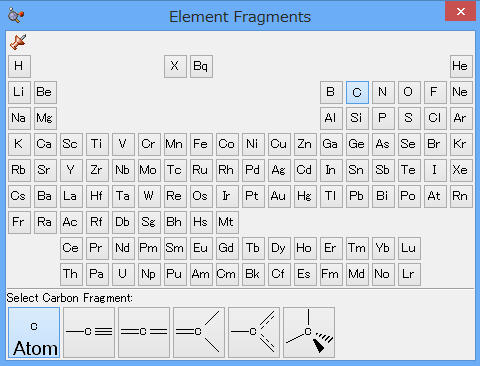
Task: Click Lawrencium (Lr) element
Action: click(x=409, y=274)
